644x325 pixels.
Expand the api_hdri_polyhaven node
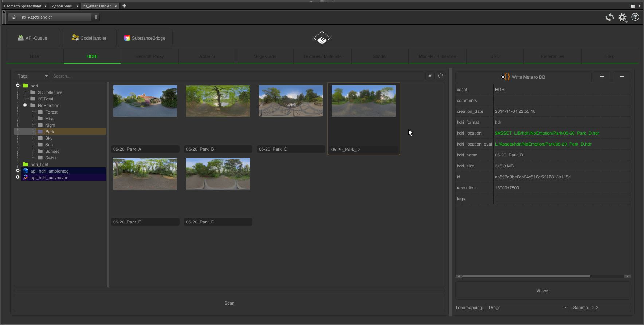(17, 177)
